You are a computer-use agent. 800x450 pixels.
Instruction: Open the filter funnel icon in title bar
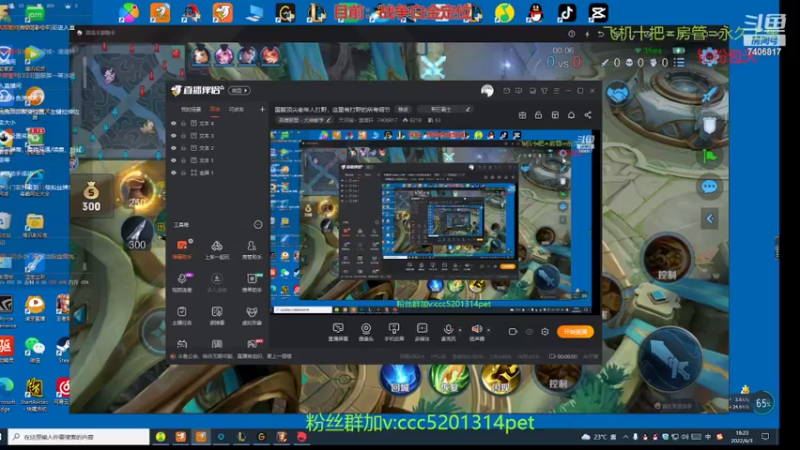tap(544, 91)
